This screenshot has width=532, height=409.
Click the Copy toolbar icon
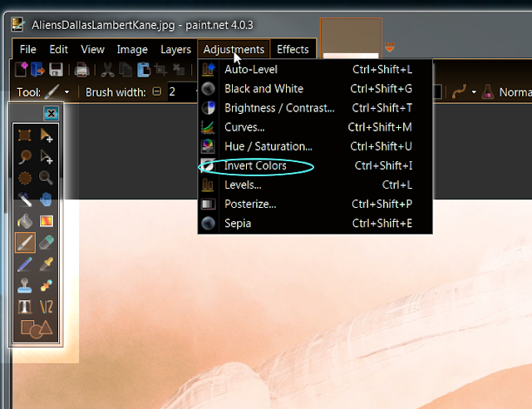pyautogui.click(x=126, y=70)
